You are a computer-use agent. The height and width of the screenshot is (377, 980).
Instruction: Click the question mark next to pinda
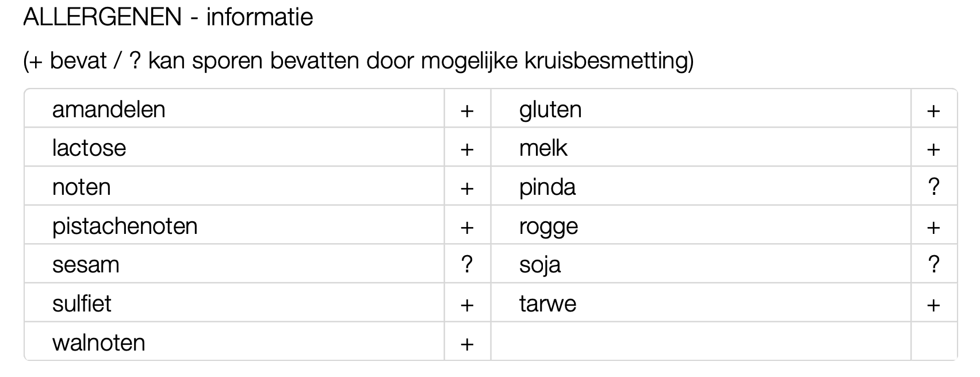[933, 187]
